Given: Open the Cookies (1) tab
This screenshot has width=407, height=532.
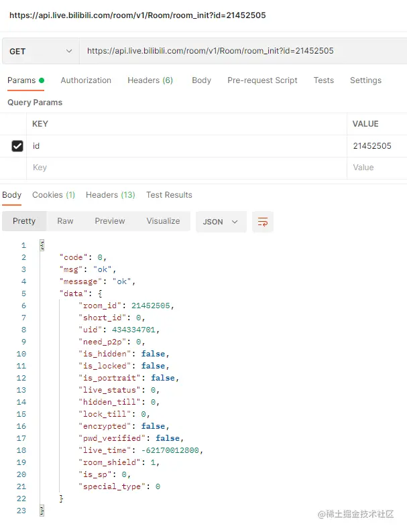Looking at the screenshot, I should pyautogui.click(x=54, y=195).
